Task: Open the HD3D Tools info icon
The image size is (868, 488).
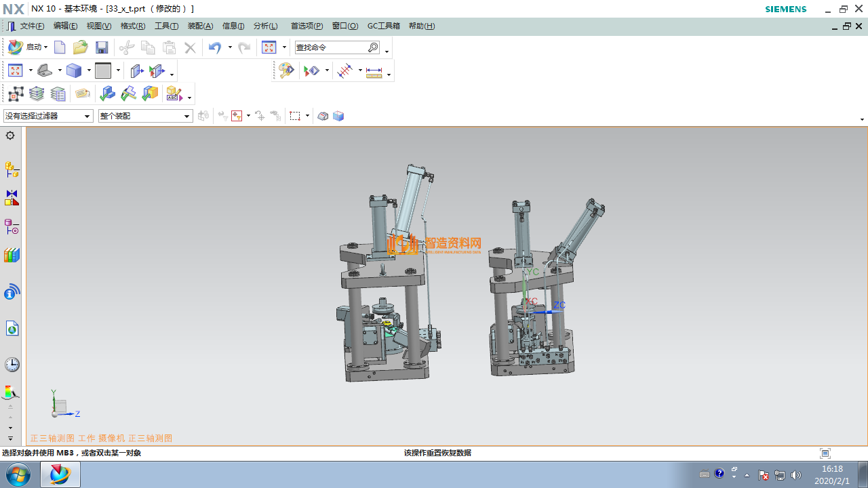Action: tap(12, 292)
